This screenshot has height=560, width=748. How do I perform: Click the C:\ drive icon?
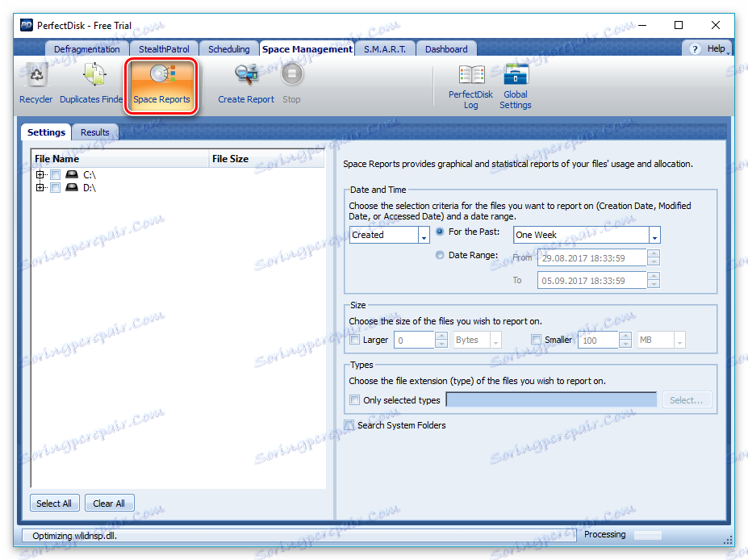click(x=72, y=174)
